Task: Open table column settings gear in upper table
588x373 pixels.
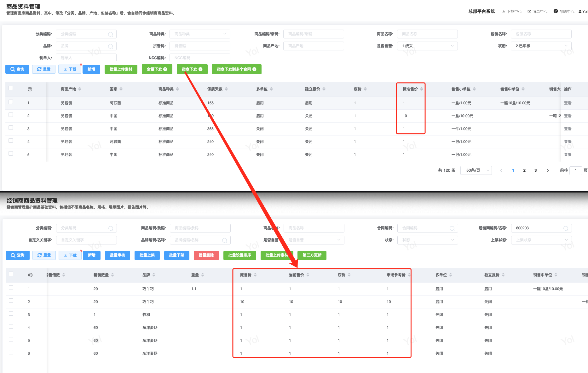Action: (x=30, y=89)
